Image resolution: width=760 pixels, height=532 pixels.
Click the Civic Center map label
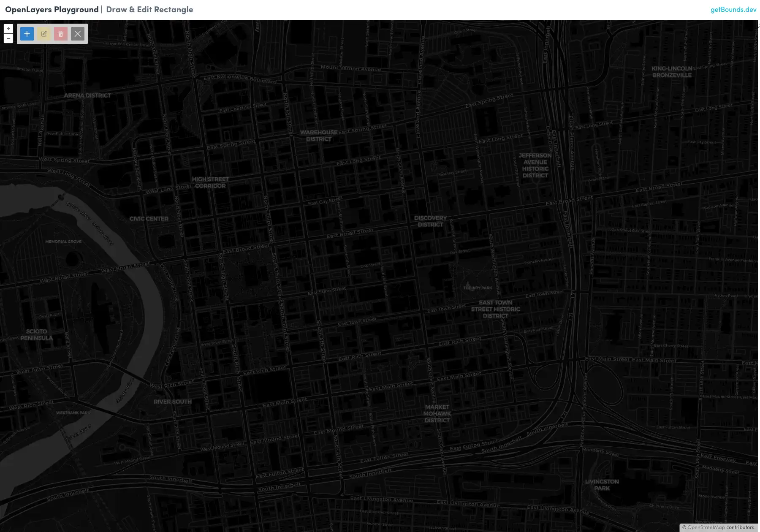149,219
